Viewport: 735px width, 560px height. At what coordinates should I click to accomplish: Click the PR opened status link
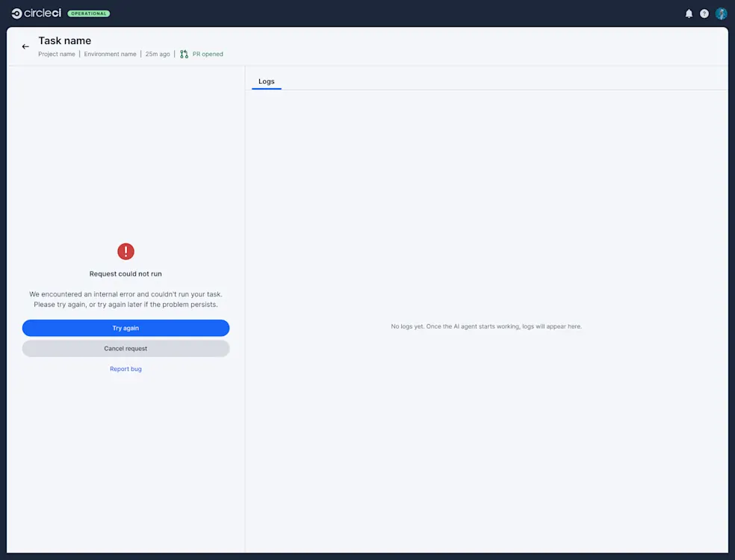click(x=206, y=54)
